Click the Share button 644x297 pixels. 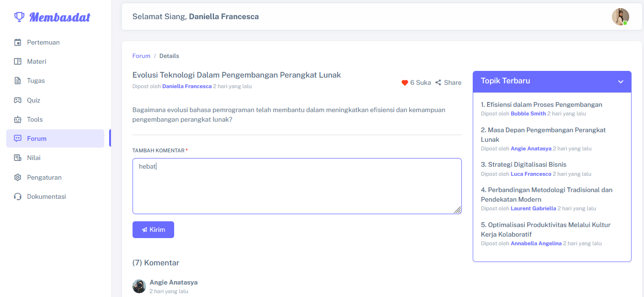[x=448, y=82]
